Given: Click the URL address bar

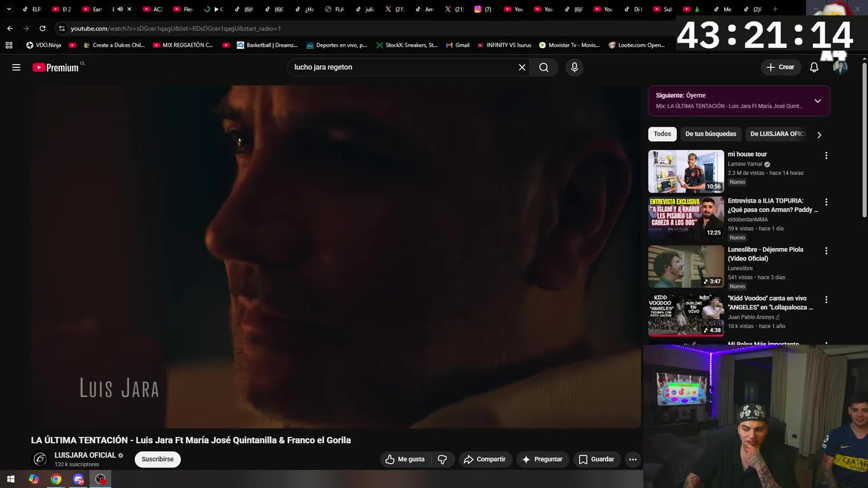Looking at the screenshot, I should click(366, 28).
